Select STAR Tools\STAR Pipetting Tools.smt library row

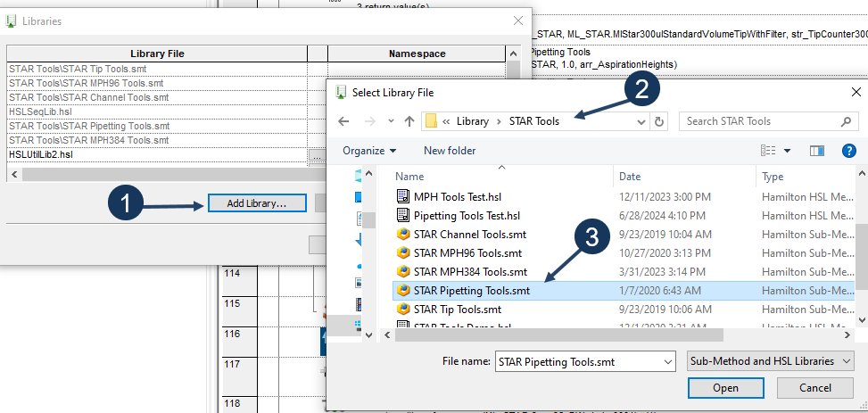coord(157,127)
